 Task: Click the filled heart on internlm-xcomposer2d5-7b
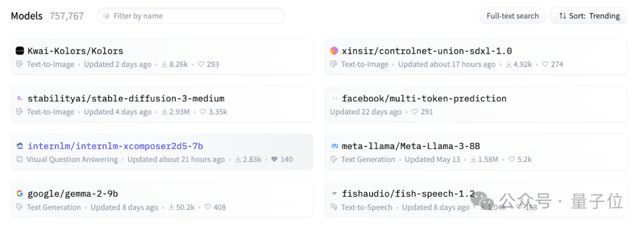point(274,160)
